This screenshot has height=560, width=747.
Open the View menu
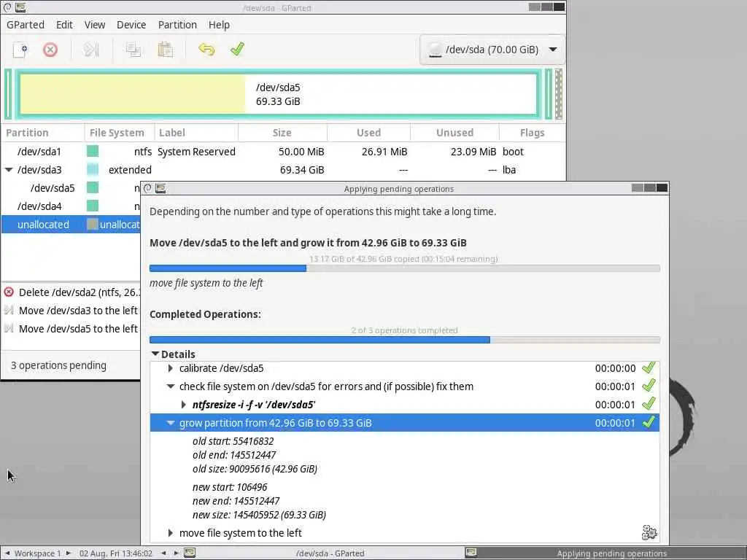click(95, 25)
